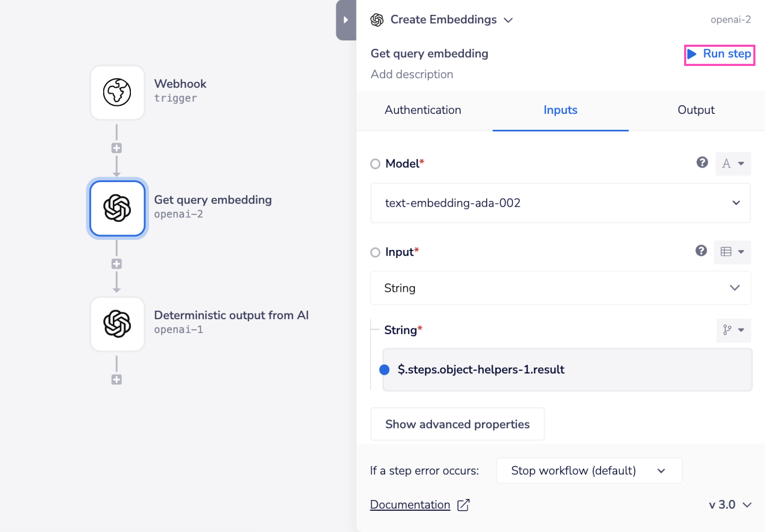The image size is (765, 532).
Task: Click the blue dot beside the jsonpath value
Action: tap(384, 370)
